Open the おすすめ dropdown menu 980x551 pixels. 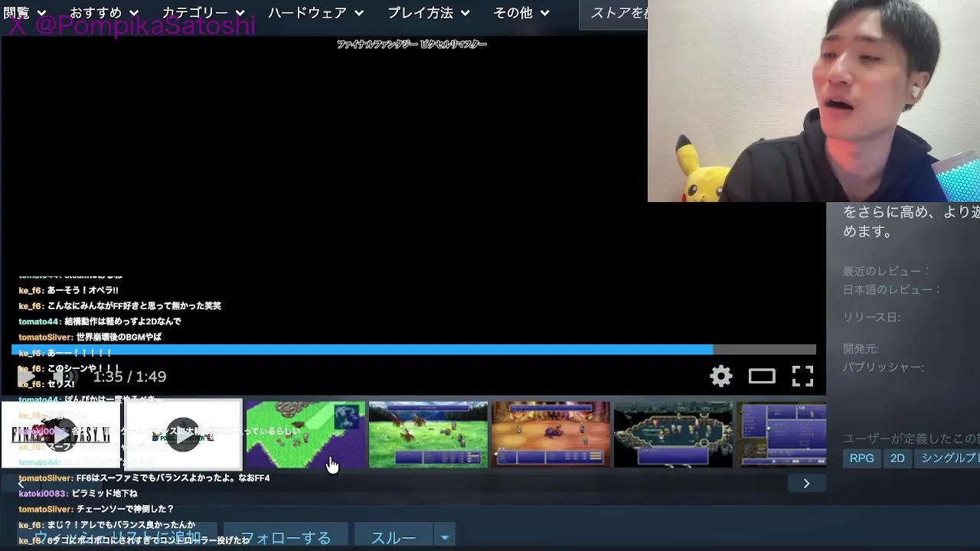104,13
